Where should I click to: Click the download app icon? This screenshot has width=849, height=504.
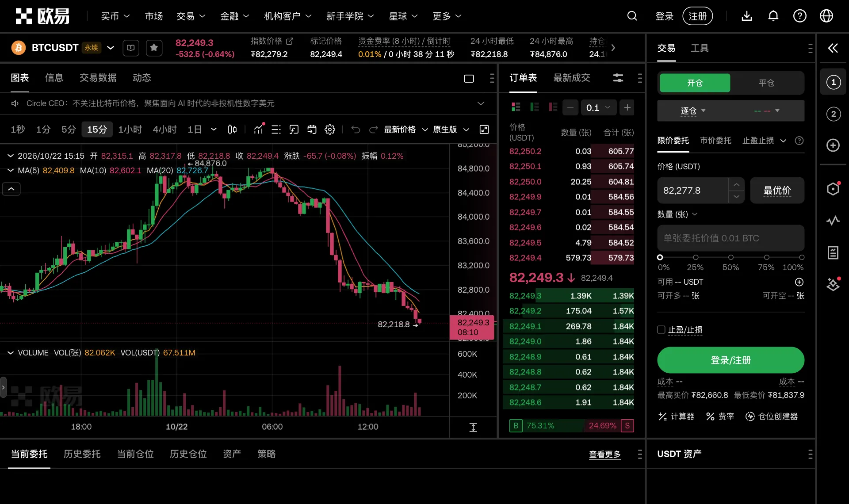(746, 16)
